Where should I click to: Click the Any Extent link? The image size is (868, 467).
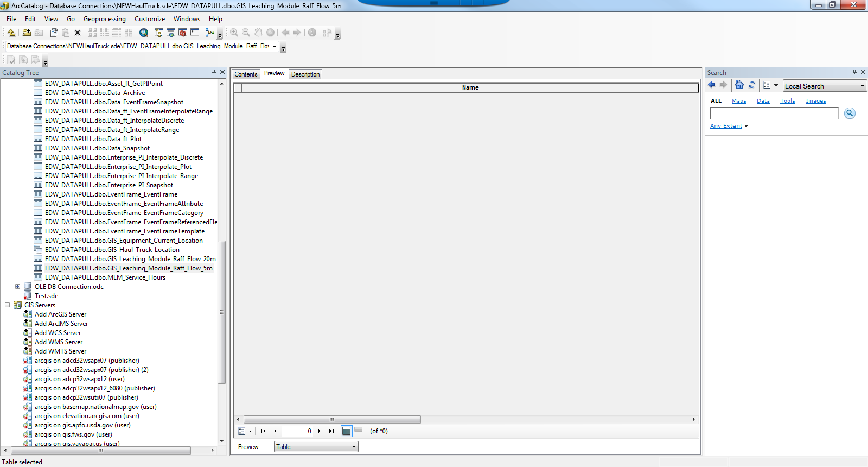tap(726, 126)
